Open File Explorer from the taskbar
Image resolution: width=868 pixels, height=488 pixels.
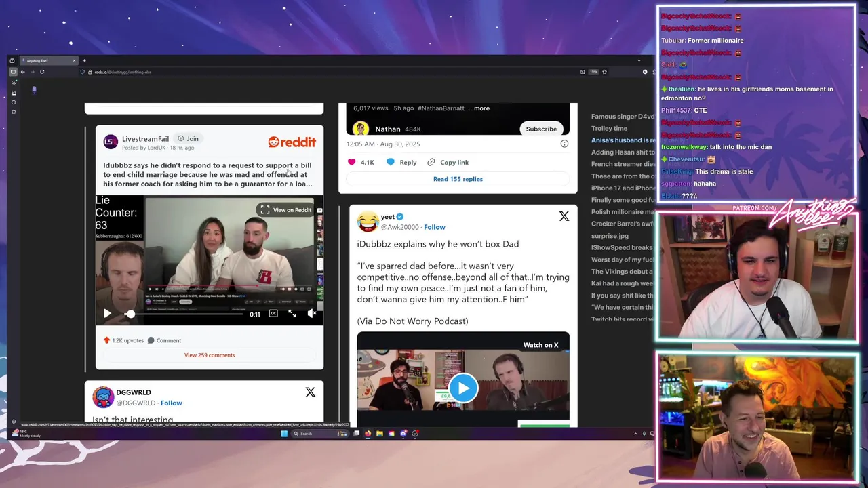pyautogui.click(x=380, y=434)
